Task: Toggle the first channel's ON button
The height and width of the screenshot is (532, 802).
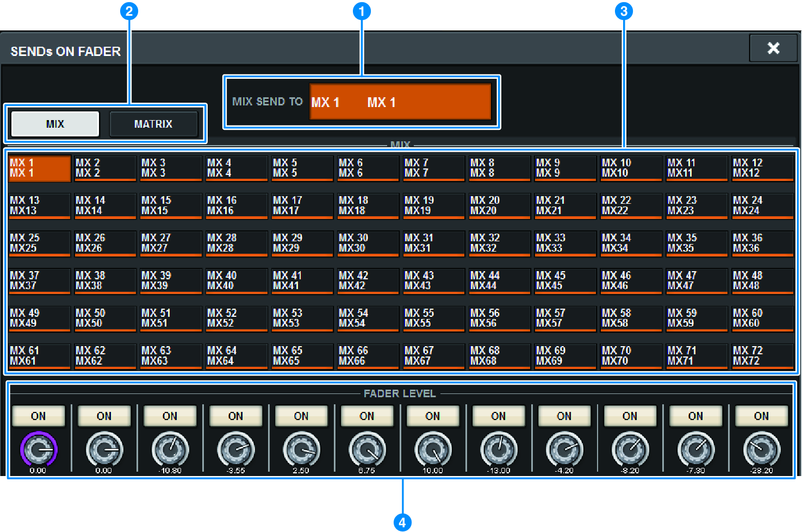Action: coord(38,416)
